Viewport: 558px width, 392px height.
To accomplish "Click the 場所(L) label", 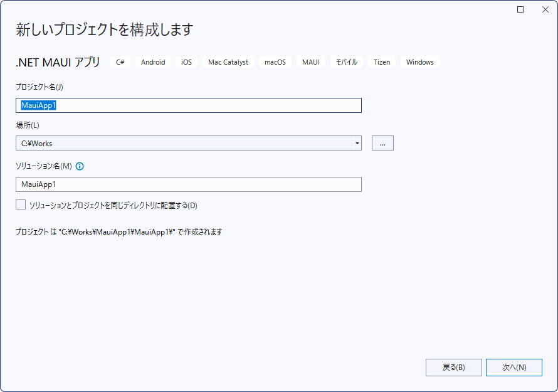I will (x=28, y=125).
